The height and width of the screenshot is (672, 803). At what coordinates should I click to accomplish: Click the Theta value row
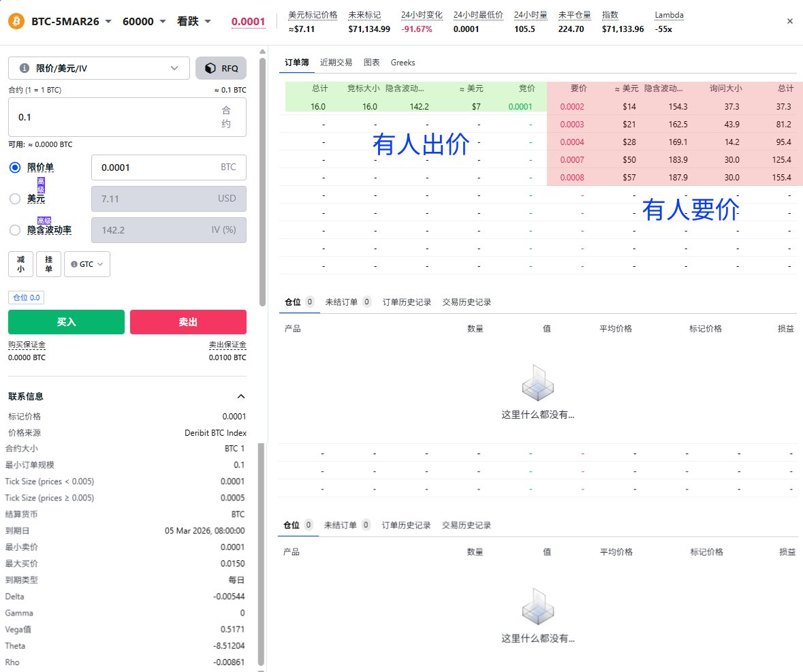pyautogui.click(x=125, y=646)
